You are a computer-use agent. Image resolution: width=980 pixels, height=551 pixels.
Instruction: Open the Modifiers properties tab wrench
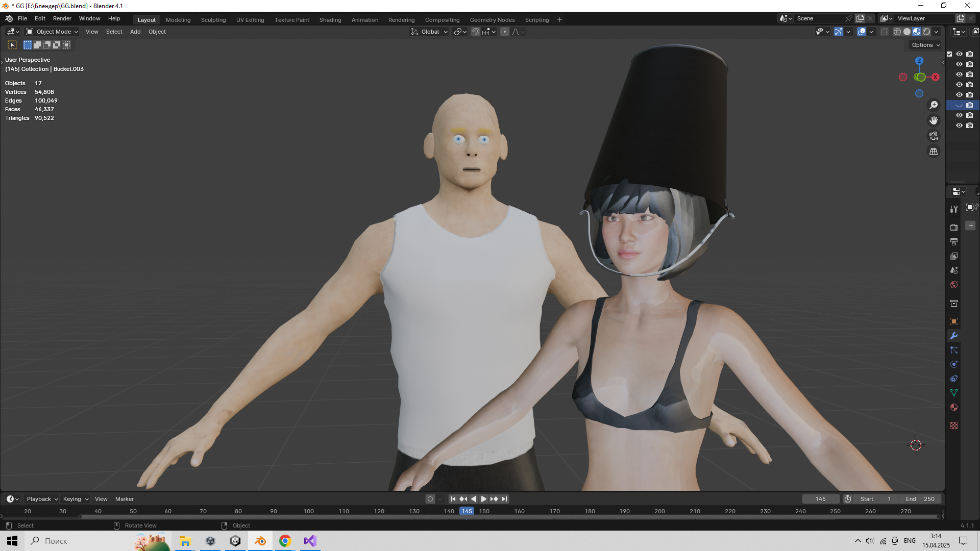[x=953, y=336]
